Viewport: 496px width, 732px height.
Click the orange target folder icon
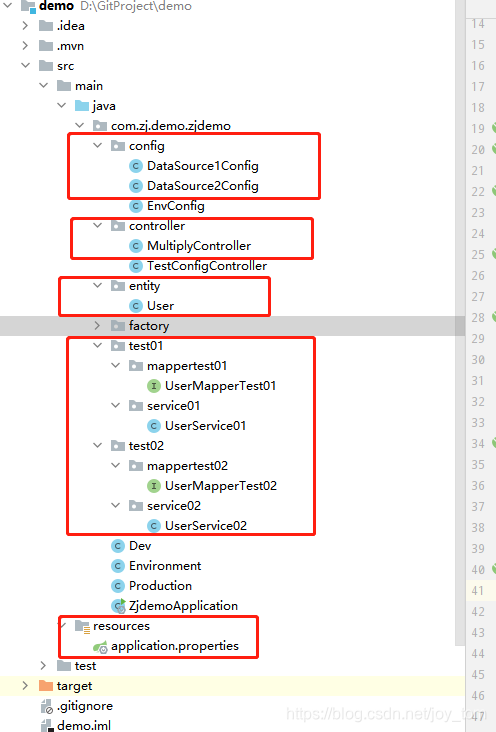[x=46, y=685]
